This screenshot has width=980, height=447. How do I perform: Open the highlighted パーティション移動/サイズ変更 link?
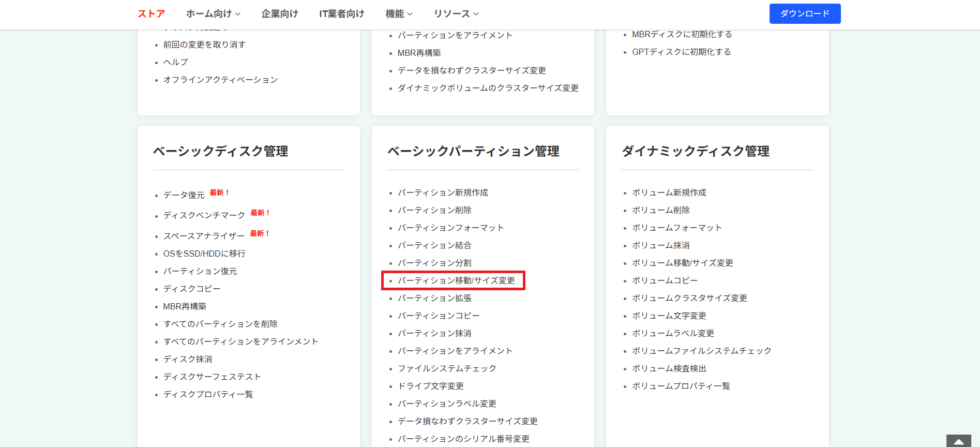[456, 280]
